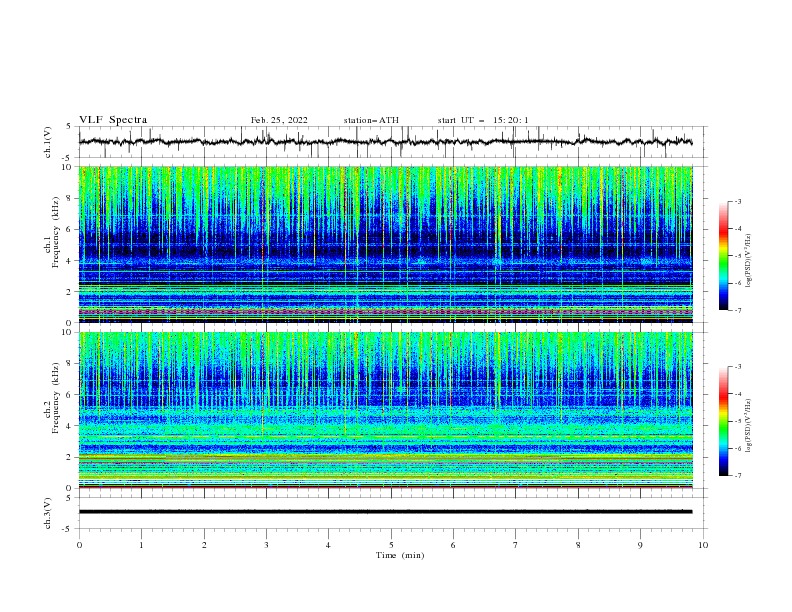
Task: Click the time axis tick label "3"
Action: tap(266, 545)
